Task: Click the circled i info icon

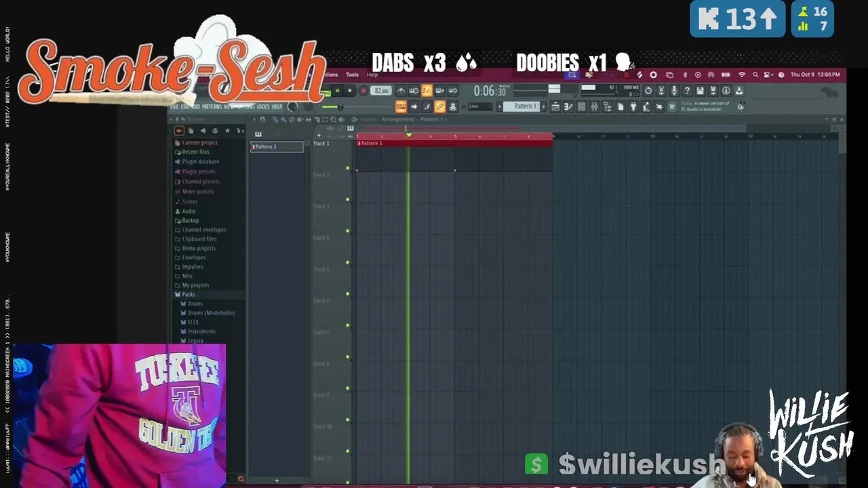Action: pos(726,90)
